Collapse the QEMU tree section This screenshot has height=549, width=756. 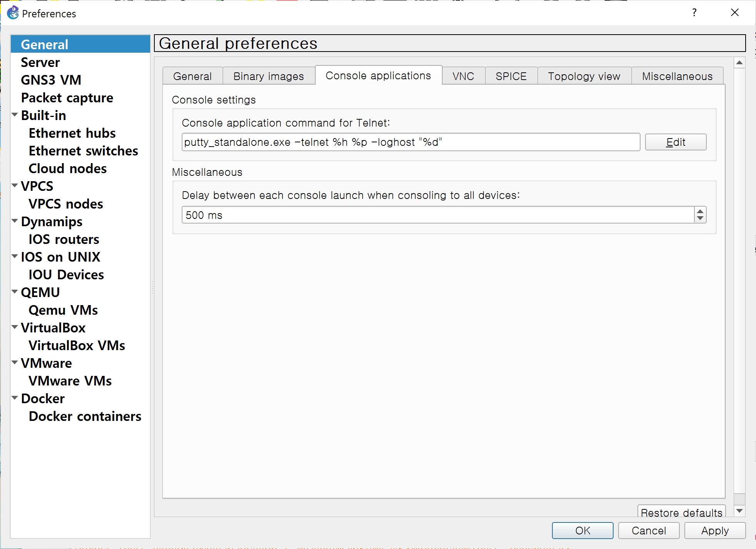pyautogui.click(x=15, y=292)
